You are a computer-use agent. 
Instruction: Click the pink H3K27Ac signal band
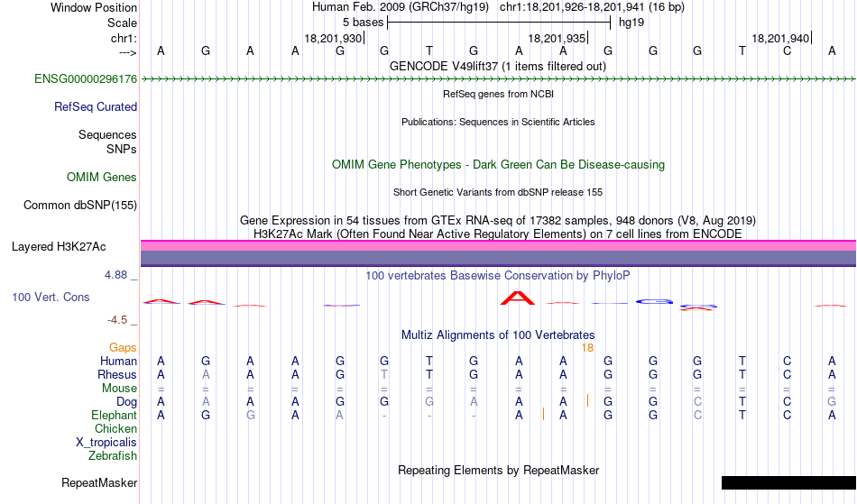coord(498,245)
